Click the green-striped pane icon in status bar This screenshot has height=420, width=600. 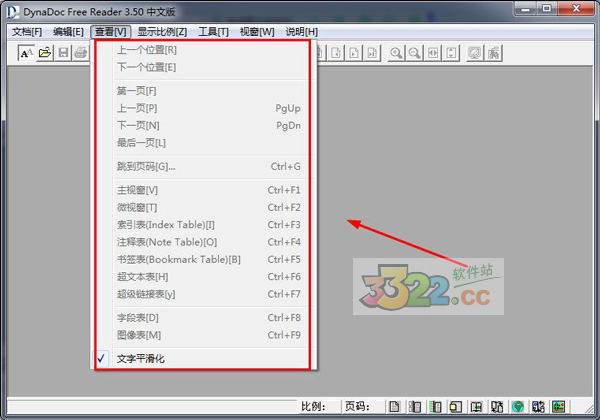435,407
